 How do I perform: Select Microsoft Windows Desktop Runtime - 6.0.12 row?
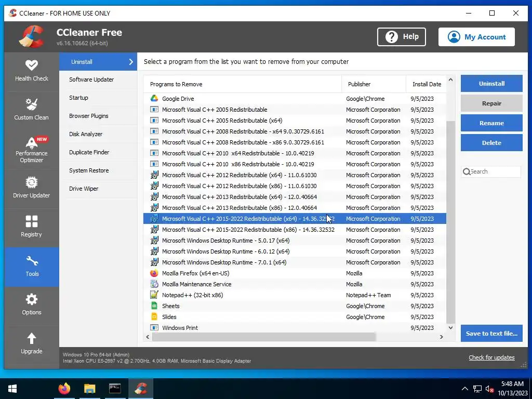click(295, 251)
